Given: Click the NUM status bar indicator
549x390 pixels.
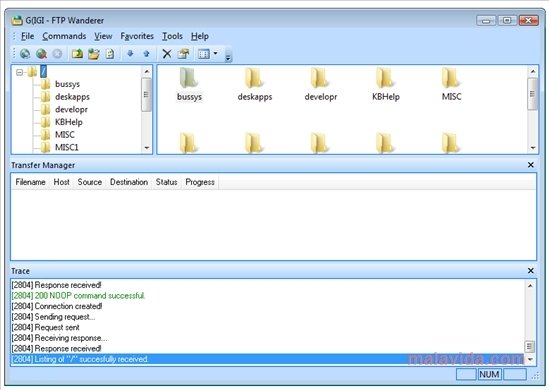Looking at the screenshot, I should coord(489,374).
